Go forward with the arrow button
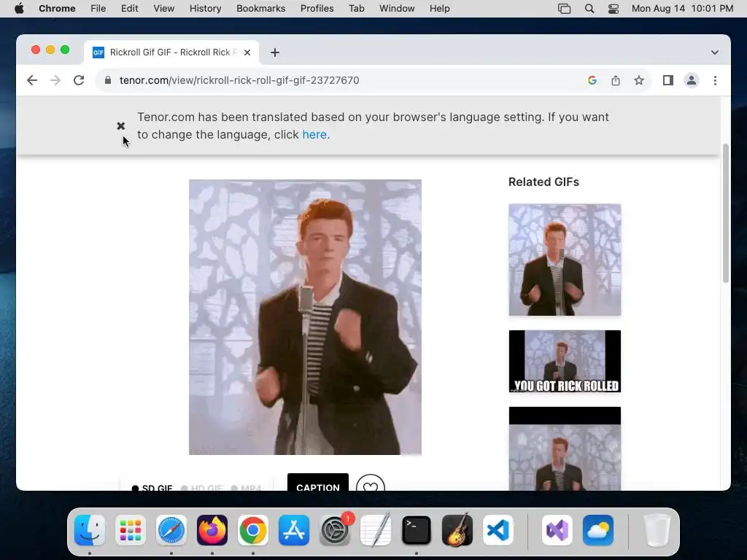747x560 pixels. tap(55, 80)
